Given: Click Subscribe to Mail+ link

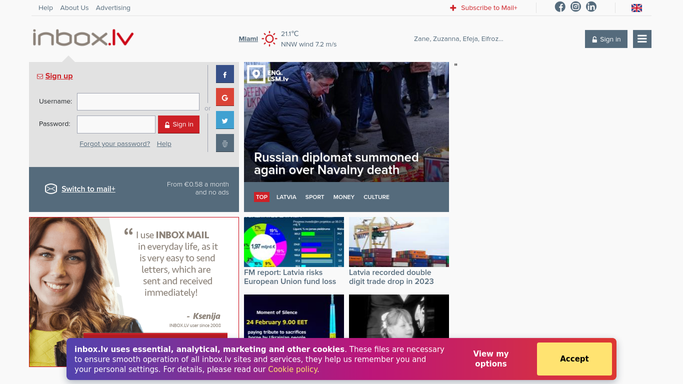Looking at the screenshot, I should tap(484, 8).
